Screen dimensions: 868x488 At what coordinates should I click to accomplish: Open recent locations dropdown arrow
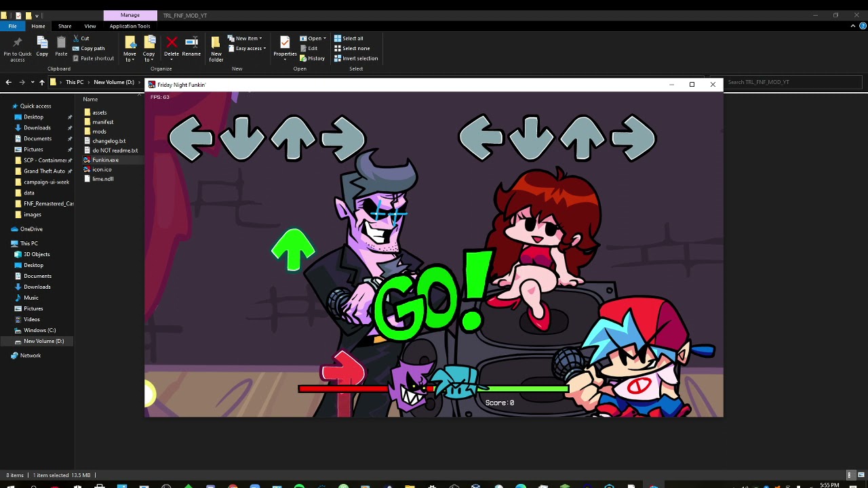pyautogui.click(x=32, y=82)
